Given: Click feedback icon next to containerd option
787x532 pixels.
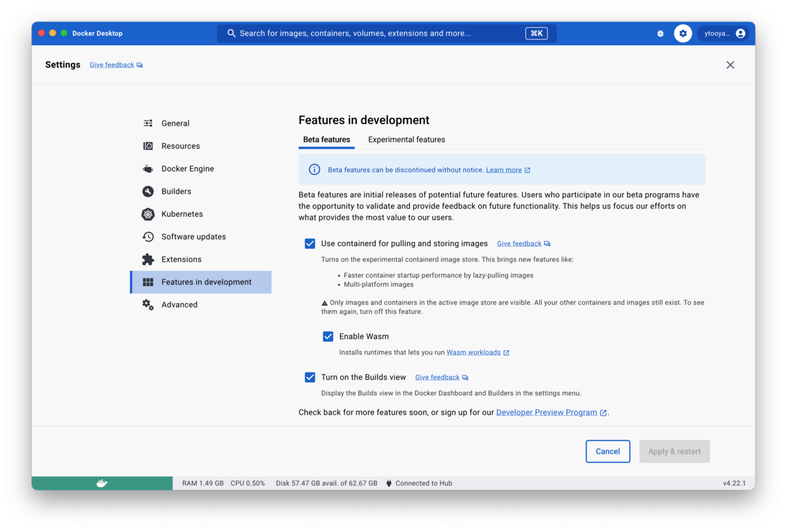Looking at the screenshot, I should pos(547,244).
